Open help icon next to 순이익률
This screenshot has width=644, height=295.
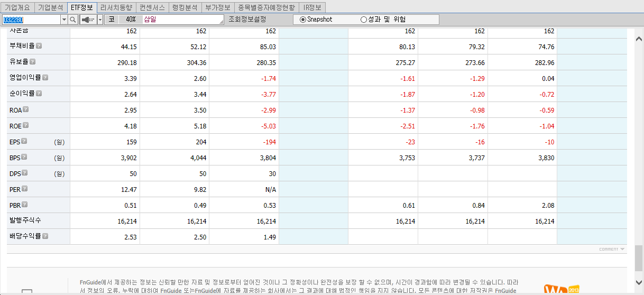tap(39, 94)
